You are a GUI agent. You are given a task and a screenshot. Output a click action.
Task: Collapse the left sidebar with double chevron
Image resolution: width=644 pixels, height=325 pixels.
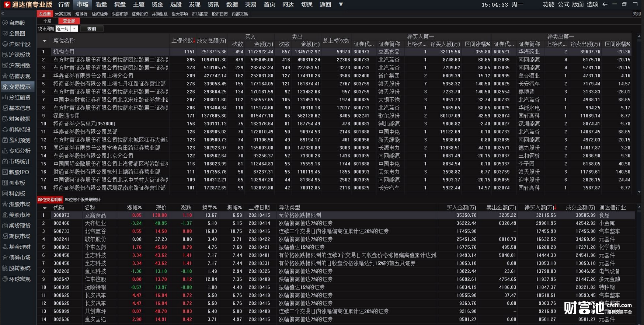[3, 14]
